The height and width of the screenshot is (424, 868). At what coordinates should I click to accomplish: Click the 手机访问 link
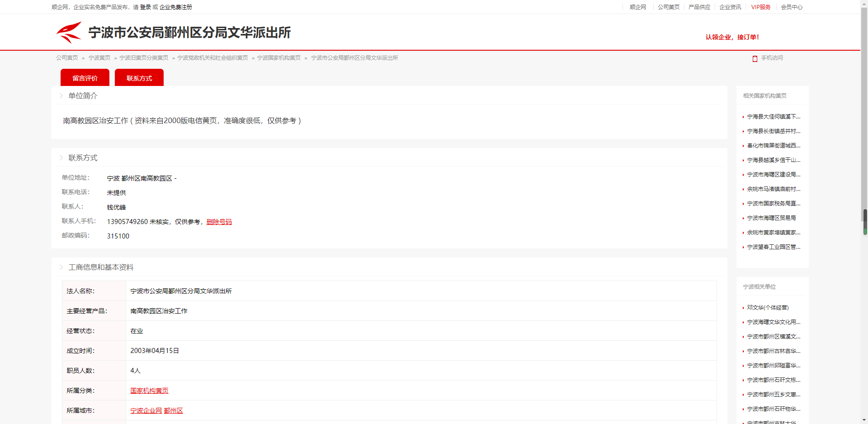pos(772,58)
